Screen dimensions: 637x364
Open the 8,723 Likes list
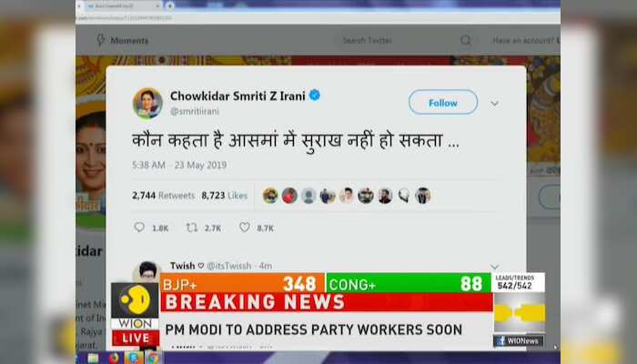click(x=224, y=196)
